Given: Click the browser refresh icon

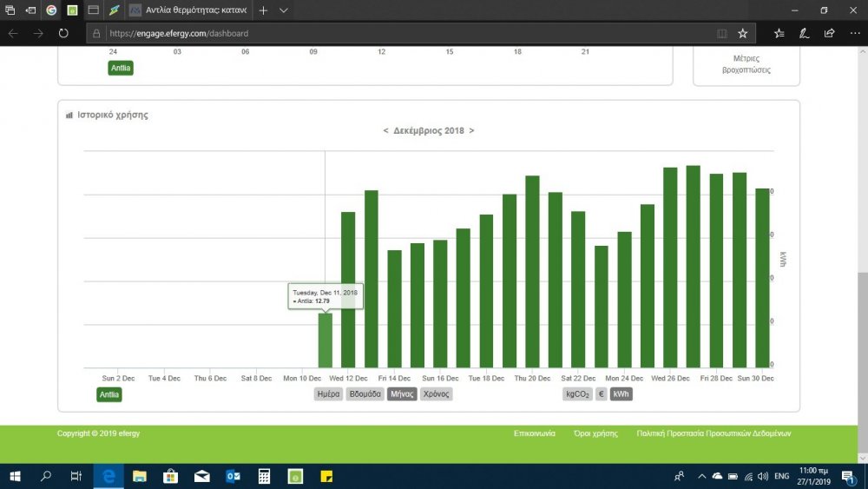Looking at the screenshot, I should [x=63, y=33].
